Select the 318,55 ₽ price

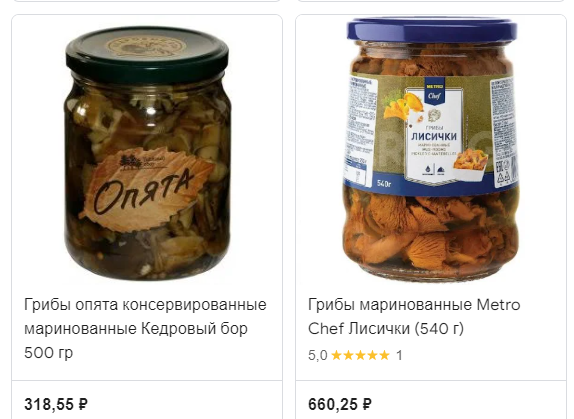point(56,404)
